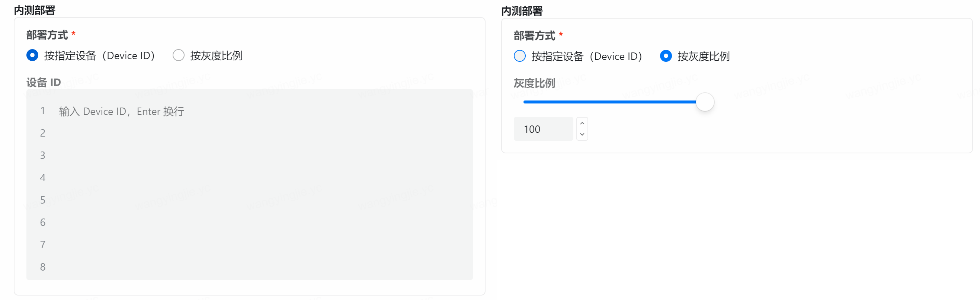
Task: Click line number 4 in 设备 ID editor
Action: [43, 178]
